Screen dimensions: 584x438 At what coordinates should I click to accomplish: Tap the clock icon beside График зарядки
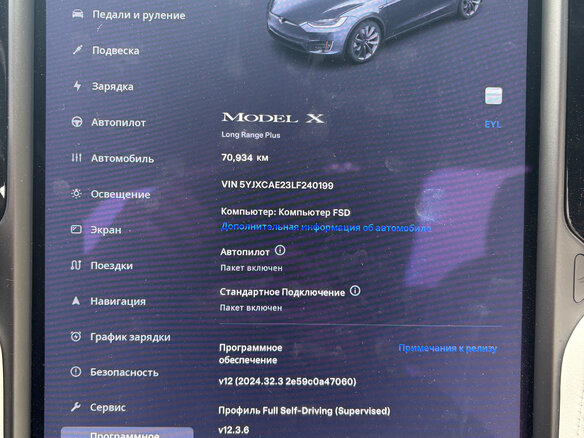click(x=76, y=337)
